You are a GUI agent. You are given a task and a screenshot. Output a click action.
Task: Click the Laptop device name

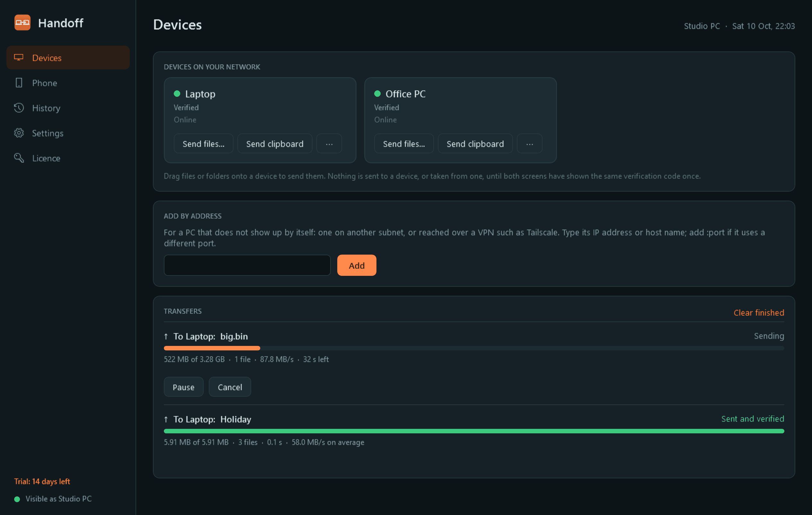click(200, 94)
